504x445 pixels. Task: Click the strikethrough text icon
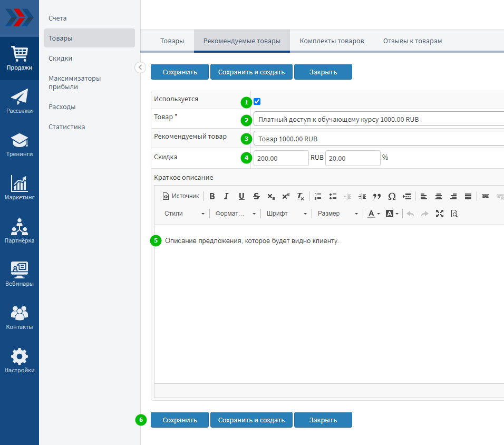tap(256, 196)
